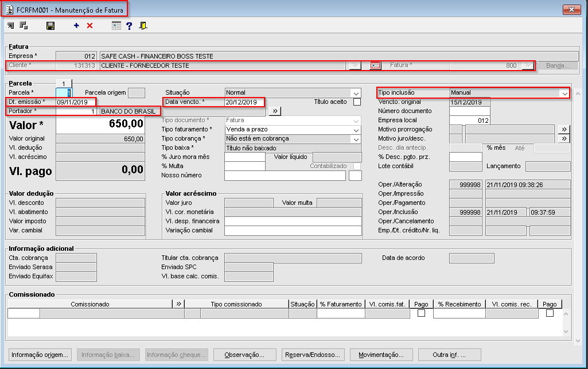The image size is (588, 369).
Task: Click the Empresa local field 012
Action: point(469,121)
